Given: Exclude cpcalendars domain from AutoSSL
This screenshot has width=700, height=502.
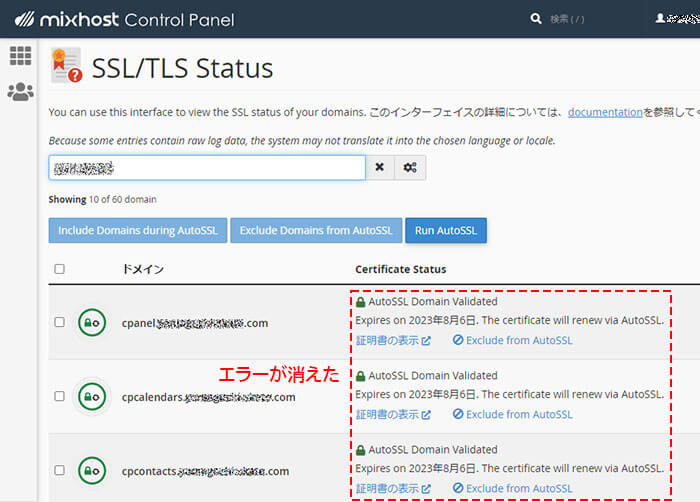Looking at the screenshot, I should tap(512, 414).
